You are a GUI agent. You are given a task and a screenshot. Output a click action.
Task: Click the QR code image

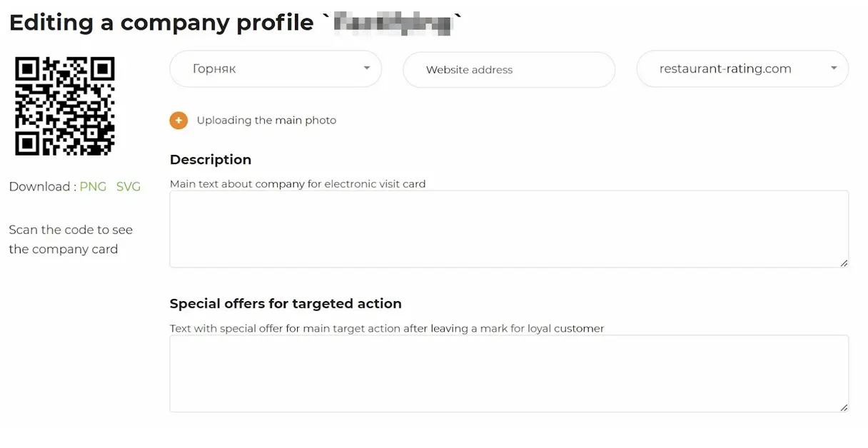(x=65, y=106)
